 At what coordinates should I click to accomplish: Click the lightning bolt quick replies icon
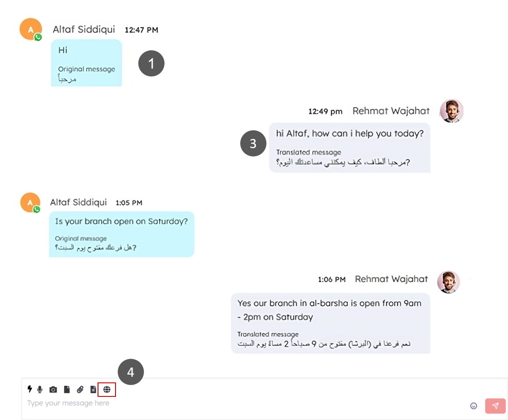tap(30, 389)
